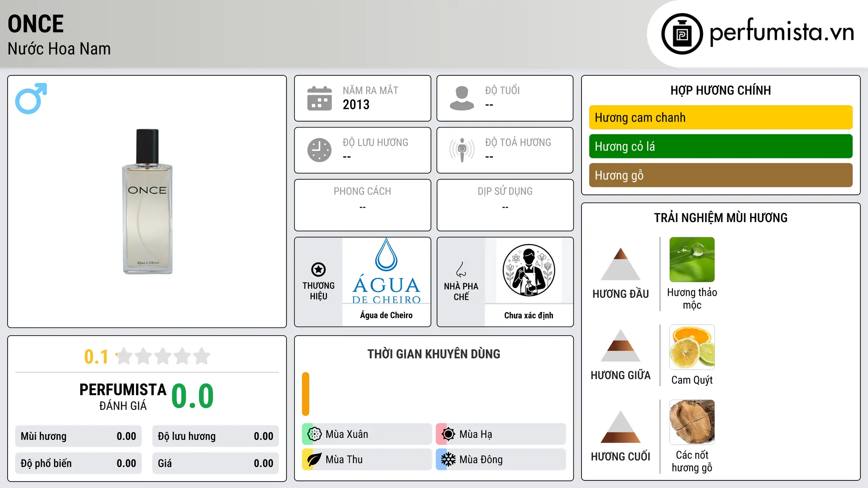The width and height of the screenshot is (868, 488).
Task: Click the perfumista.vn site name
Action: coord(782,32)
